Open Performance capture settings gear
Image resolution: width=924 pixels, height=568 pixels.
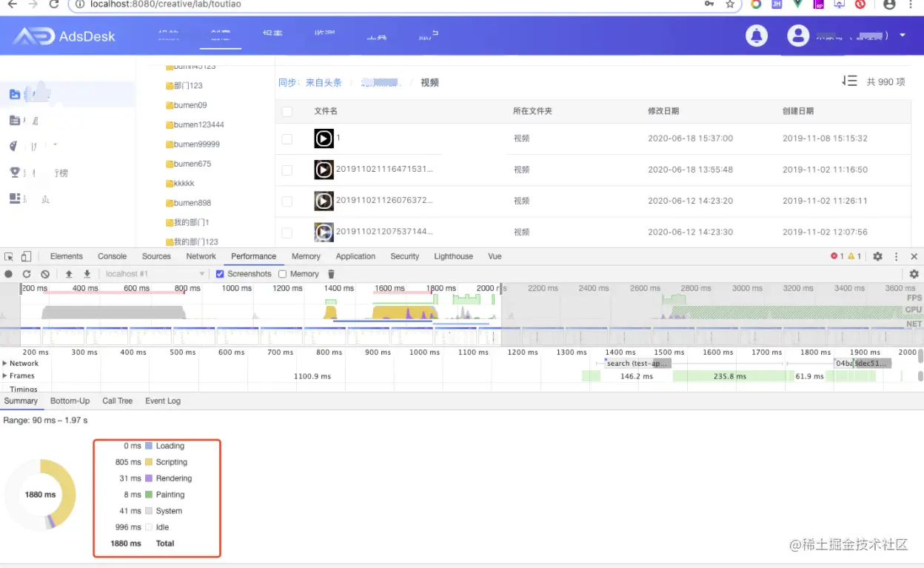(914, 274)
